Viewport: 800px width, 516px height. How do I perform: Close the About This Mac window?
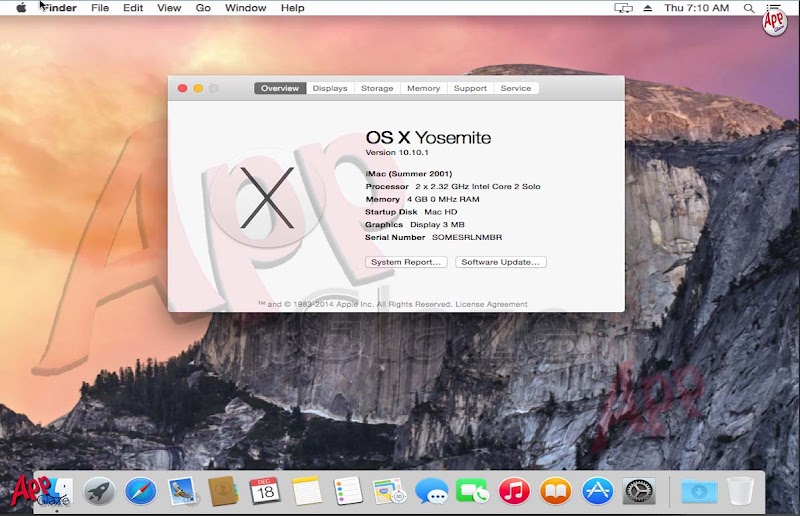click(182, 88)
